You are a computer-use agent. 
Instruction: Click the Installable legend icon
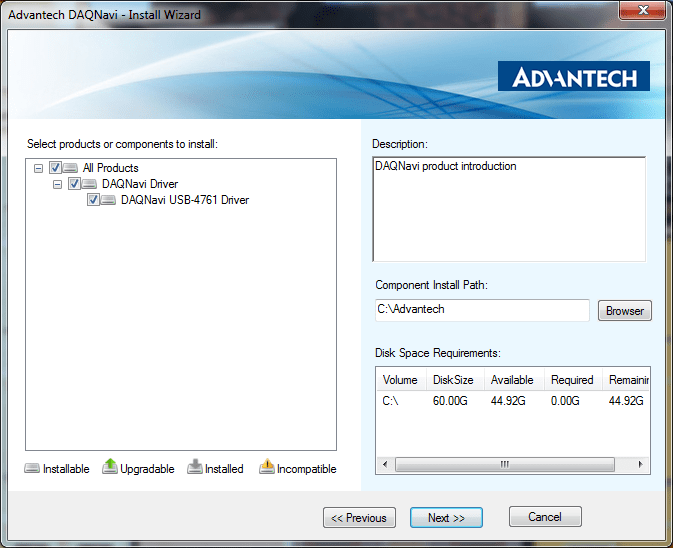(32, 468)
